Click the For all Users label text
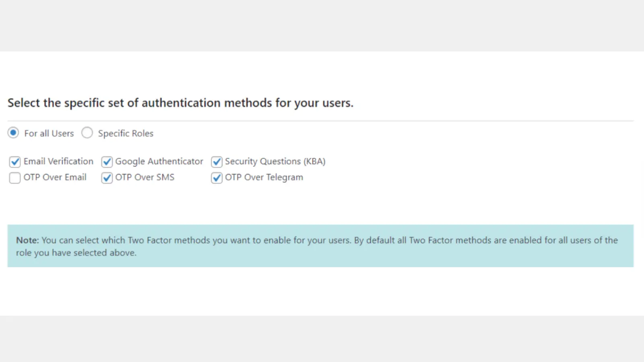 [49, 134]
